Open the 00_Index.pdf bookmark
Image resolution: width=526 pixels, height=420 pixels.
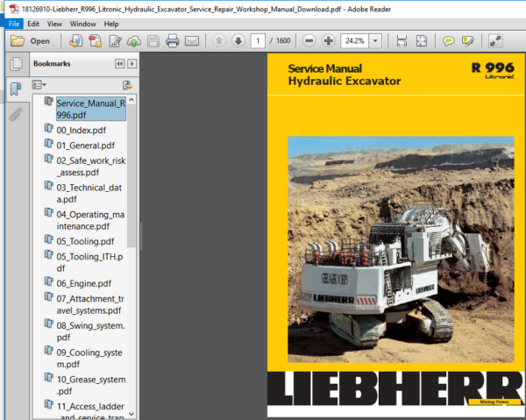[82, 130]
